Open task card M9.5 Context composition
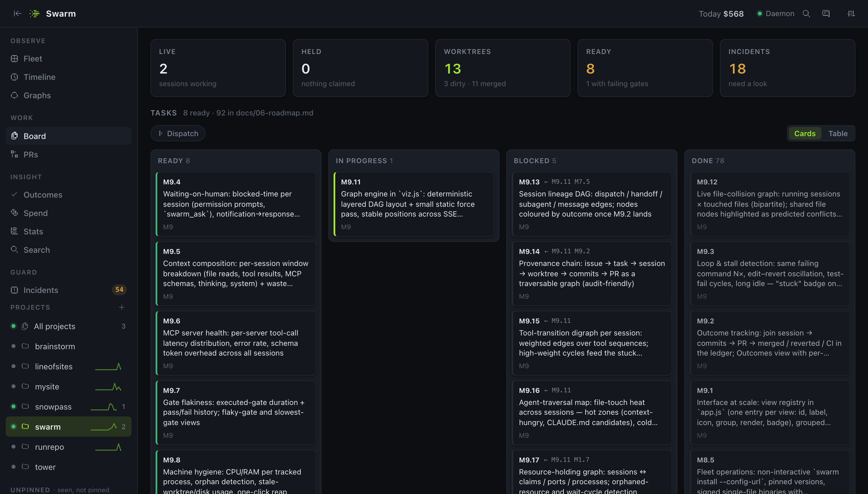The height and width of the screenshot is (494, 868). (x=236, y=274)
